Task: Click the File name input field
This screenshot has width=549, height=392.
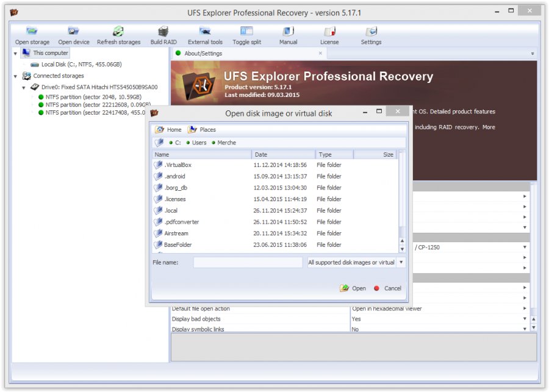Action: 248,263
